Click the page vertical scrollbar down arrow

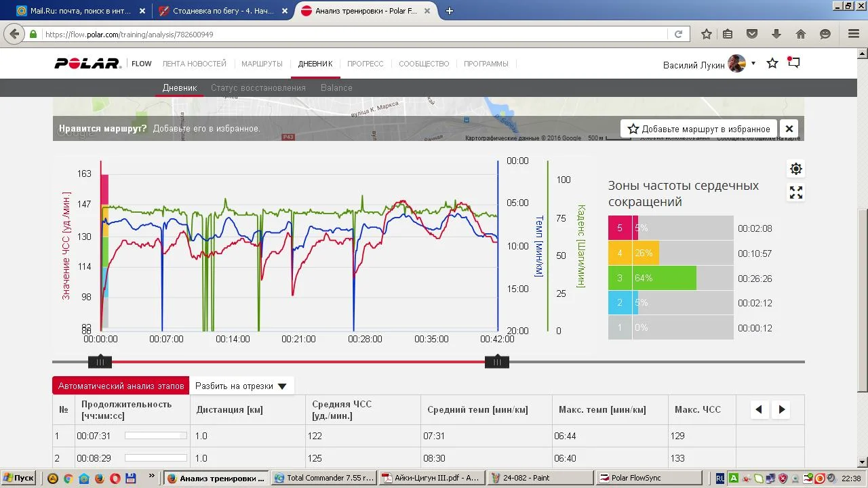point(863,462)
